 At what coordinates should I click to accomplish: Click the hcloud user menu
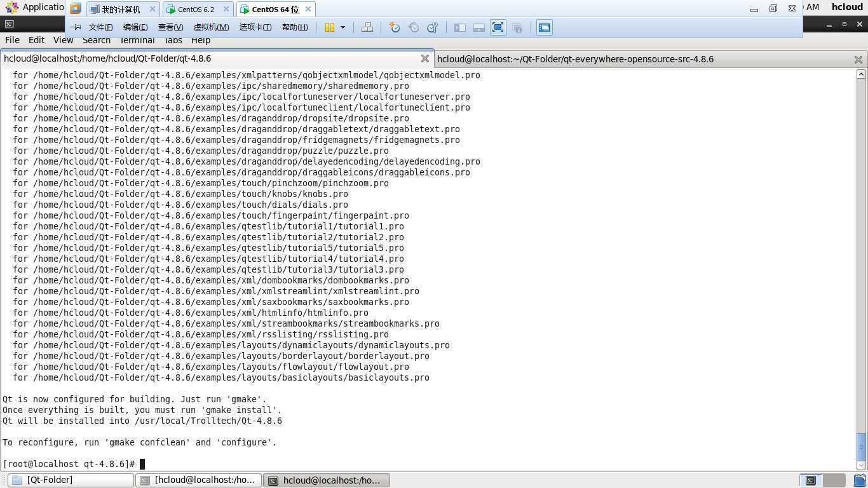847,7
